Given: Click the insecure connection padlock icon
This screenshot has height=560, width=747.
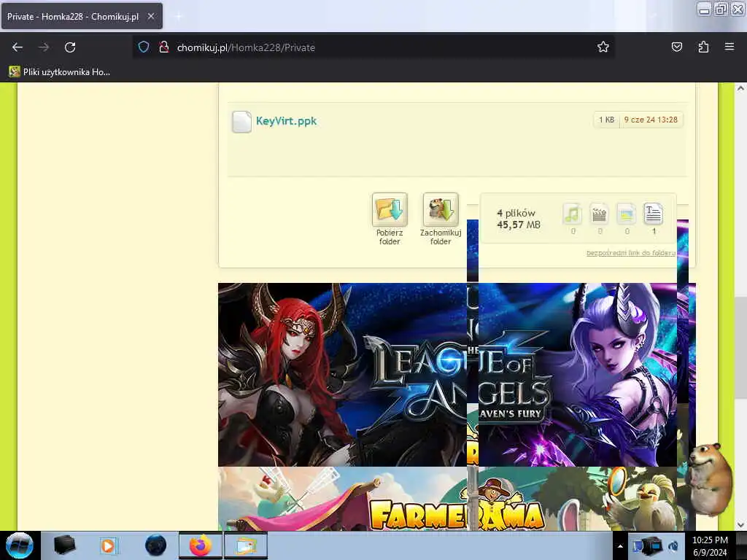Looking at the screenshot, I should click(164, 47).
